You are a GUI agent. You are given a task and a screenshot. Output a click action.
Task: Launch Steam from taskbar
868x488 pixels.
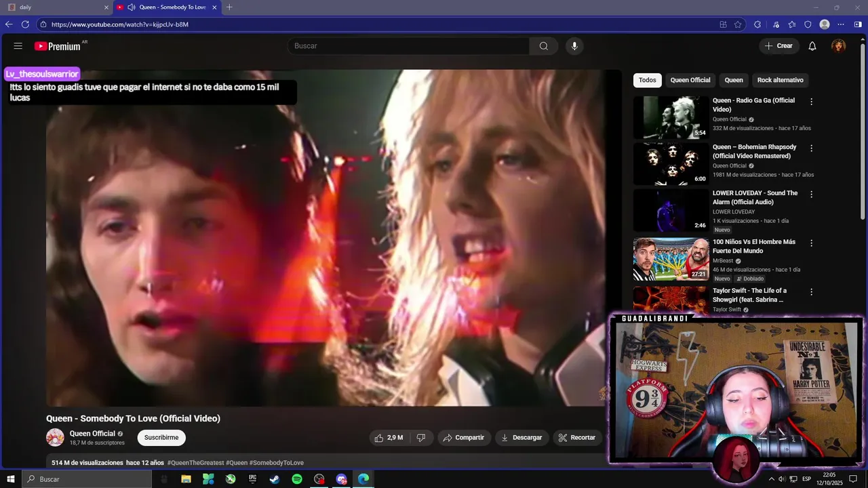(275, 479)
